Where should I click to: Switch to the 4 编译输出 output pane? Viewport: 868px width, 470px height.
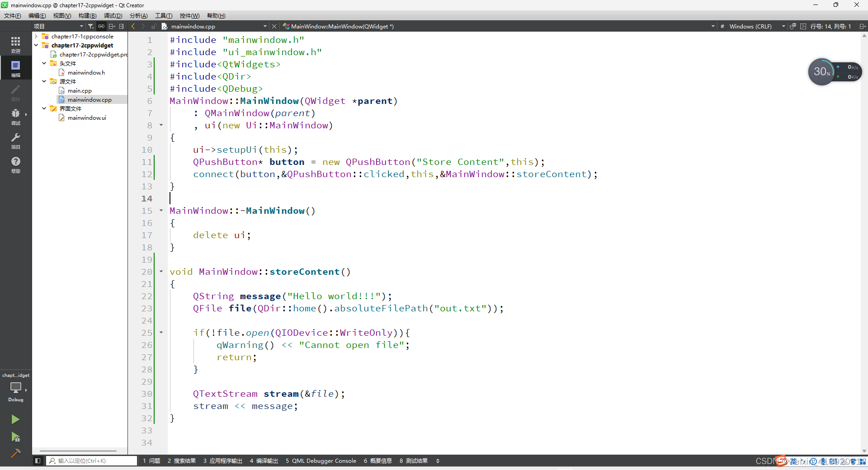pos(264,461)
